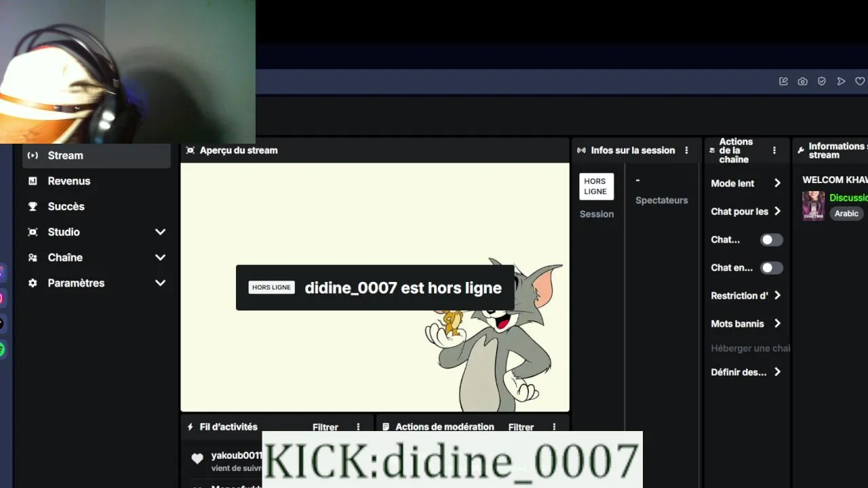Toggle the Chat... switch
Image resolution: width=868 pixels, height=488 pixels.
point(772,240)
